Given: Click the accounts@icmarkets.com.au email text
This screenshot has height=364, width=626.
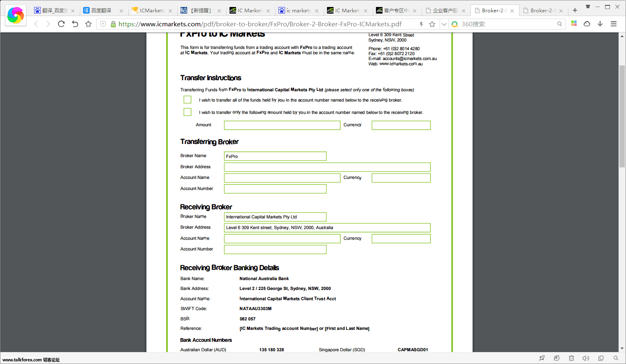Looking at the screenshot, I should [x=410, y=58].
